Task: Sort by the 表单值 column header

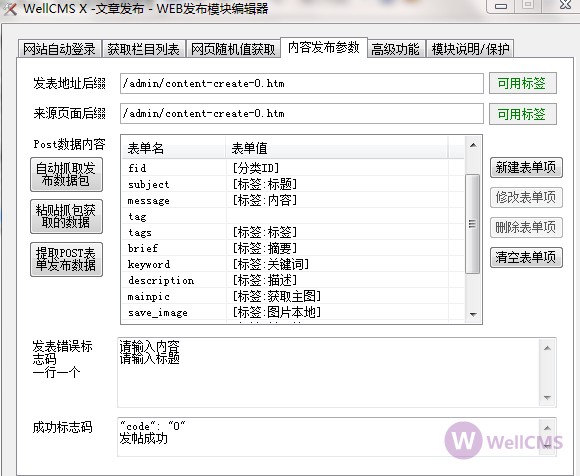Action: coord(337,148)
